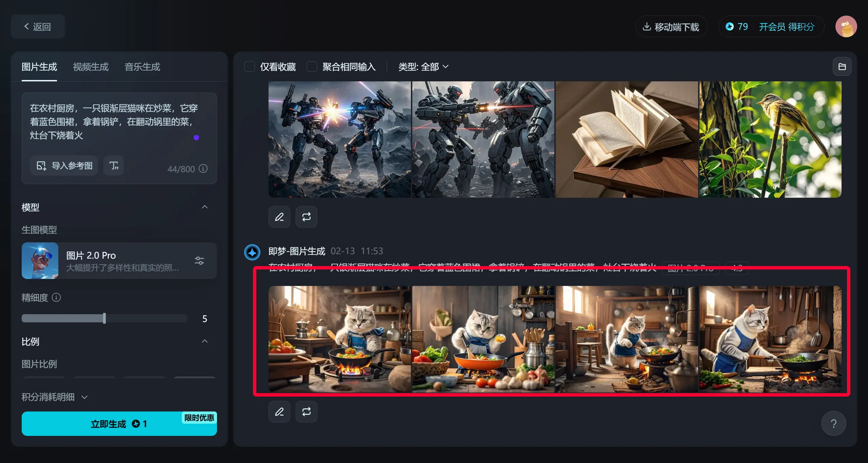Click the regenerate icon below robot images
Screen dimensions: 868x463
point(306,217)
